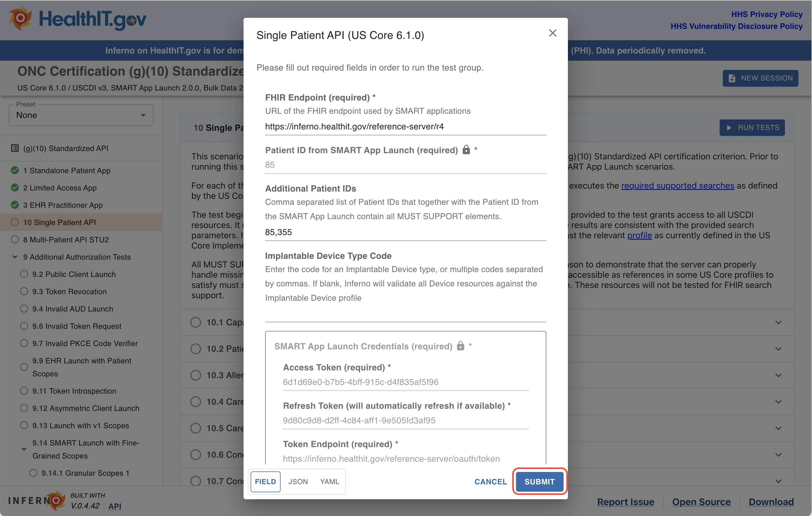Click lock icon beside SMART App Launch Credentials
The height and width of the screenshot is (516, 812).
pyautogui.click(x=460, y=346)
